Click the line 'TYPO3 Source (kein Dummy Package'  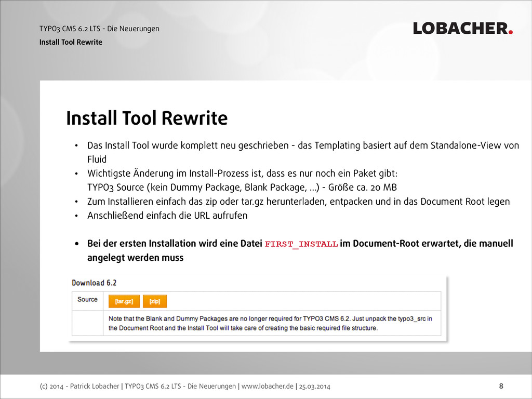point(242,188)
